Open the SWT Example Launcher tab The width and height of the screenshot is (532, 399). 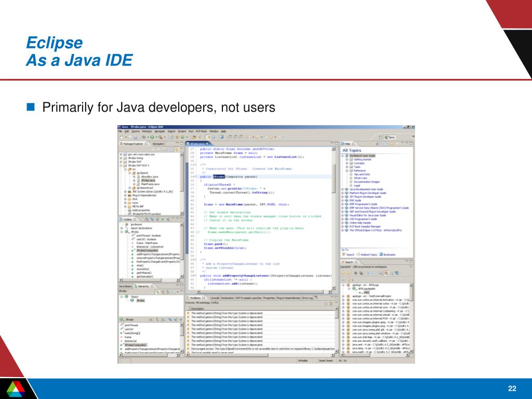[248, 298]
